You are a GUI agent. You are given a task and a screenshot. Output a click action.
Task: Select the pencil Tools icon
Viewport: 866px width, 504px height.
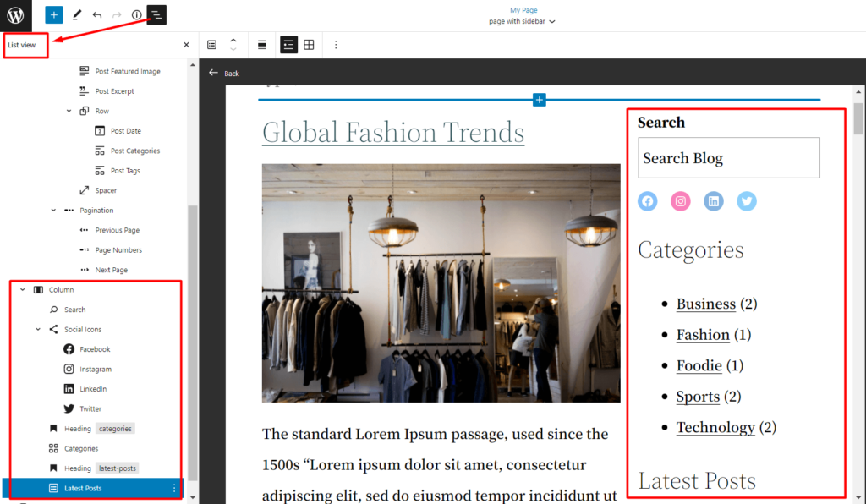(76, 15)
